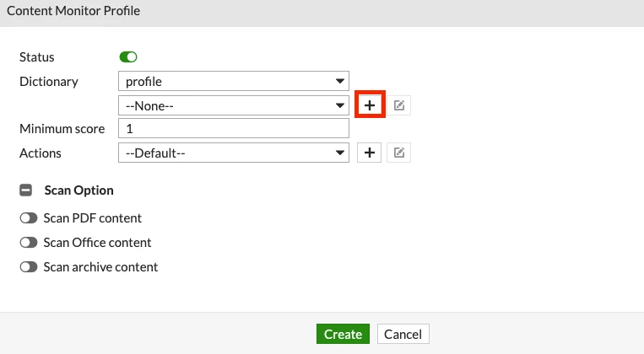Open the --None-- dropdown
Image resolution: width=644 pixels, height=354 pixels.
click(x=234, y=105)
